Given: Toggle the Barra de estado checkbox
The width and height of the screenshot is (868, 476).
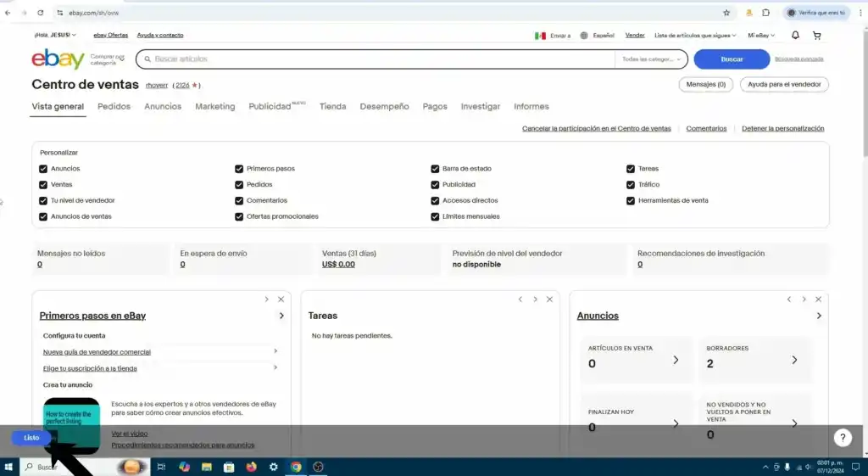Looking at the screenshot, I should click(435, 169).
